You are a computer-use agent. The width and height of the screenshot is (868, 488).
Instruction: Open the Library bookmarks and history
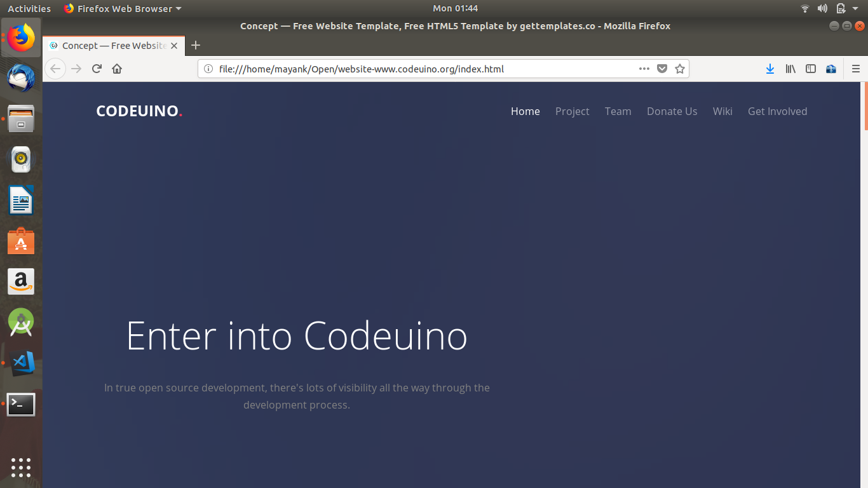tap(790, 69)
